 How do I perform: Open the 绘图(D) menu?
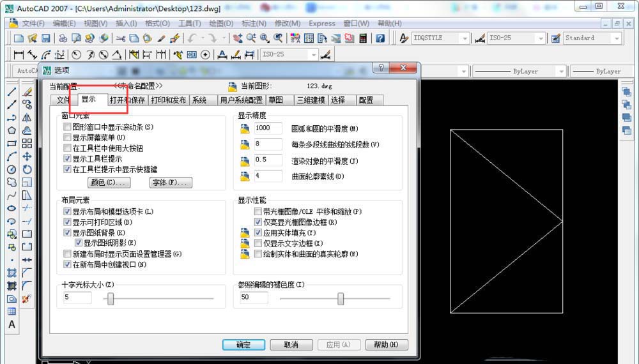(x=221, y=24)
